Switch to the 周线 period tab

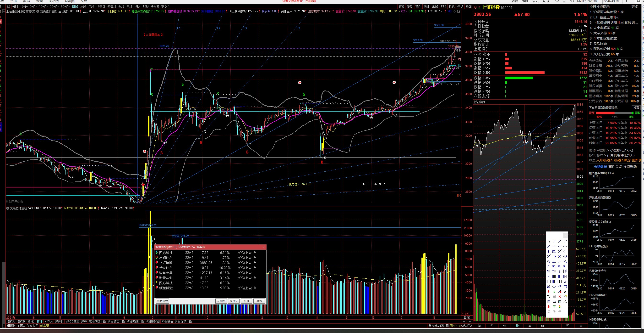point(83,6)
